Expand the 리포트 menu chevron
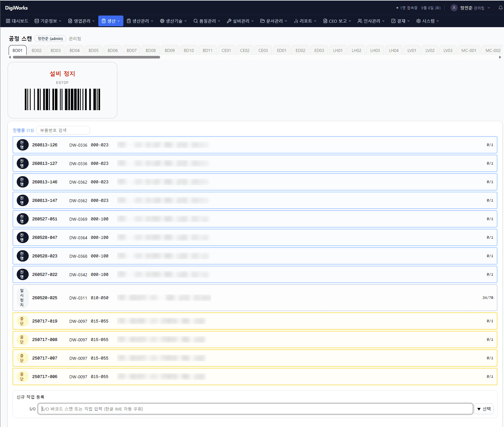The height and width of the screenshot is (427, 504). click(315, 21)
